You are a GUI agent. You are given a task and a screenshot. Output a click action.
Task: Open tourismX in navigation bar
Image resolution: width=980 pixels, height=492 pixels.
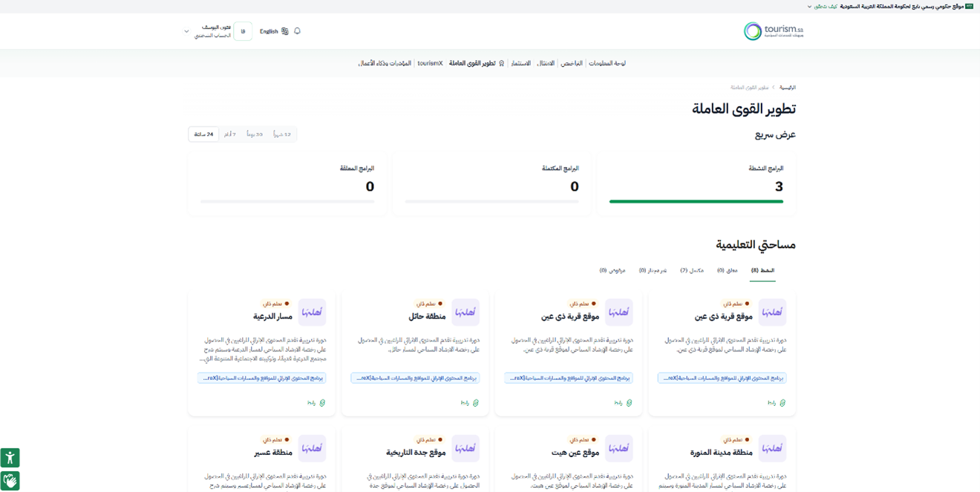(x=430, y=63)
